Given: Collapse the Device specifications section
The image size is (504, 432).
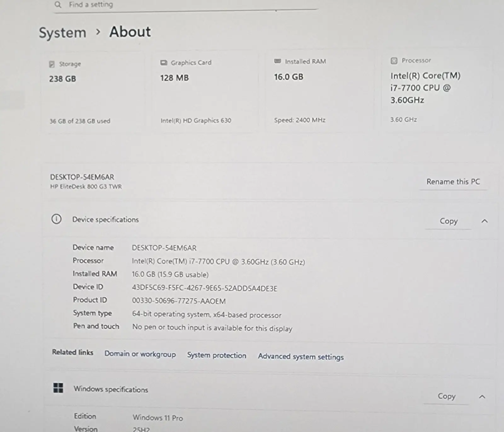Looking at the screenshot, I should [x=484, y=221].
